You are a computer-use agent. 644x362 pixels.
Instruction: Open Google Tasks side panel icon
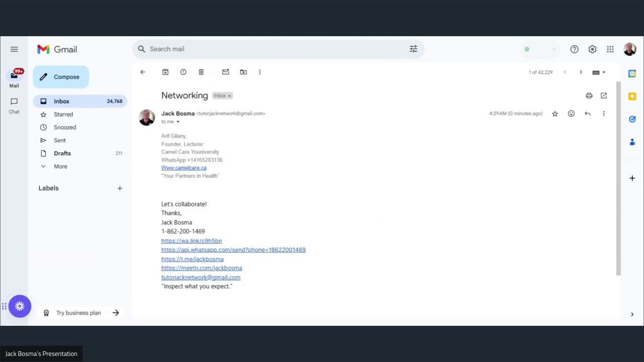point(632,119)
